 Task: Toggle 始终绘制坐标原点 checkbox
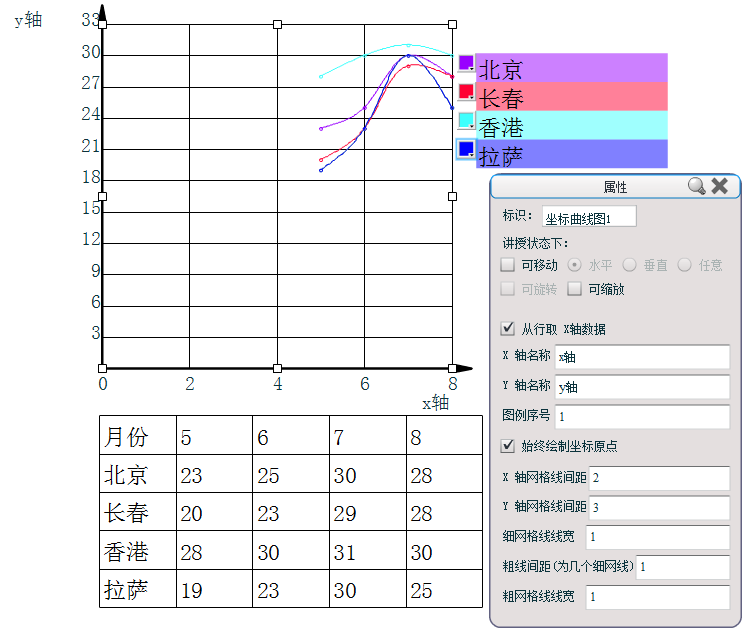coord(508,446)
